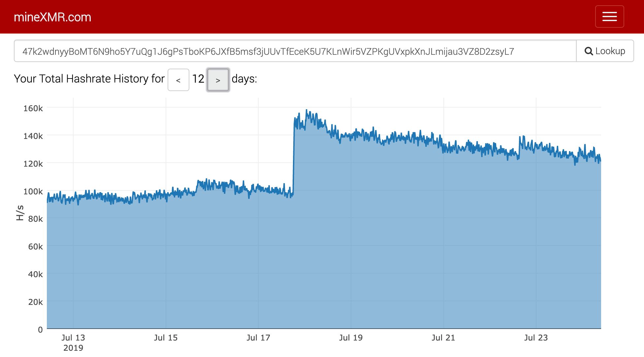Increase days with the > button
This screenshot has height=357, width=644.
(218, 80)
